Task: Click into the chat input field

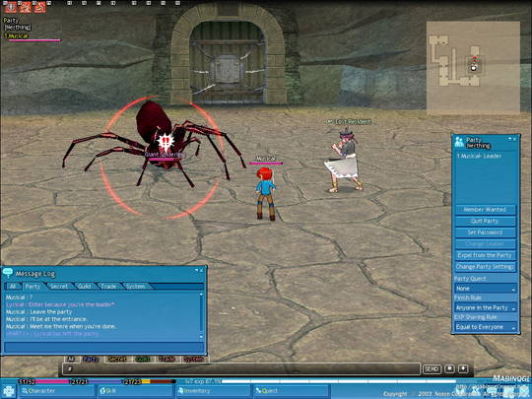Action: 241,368
